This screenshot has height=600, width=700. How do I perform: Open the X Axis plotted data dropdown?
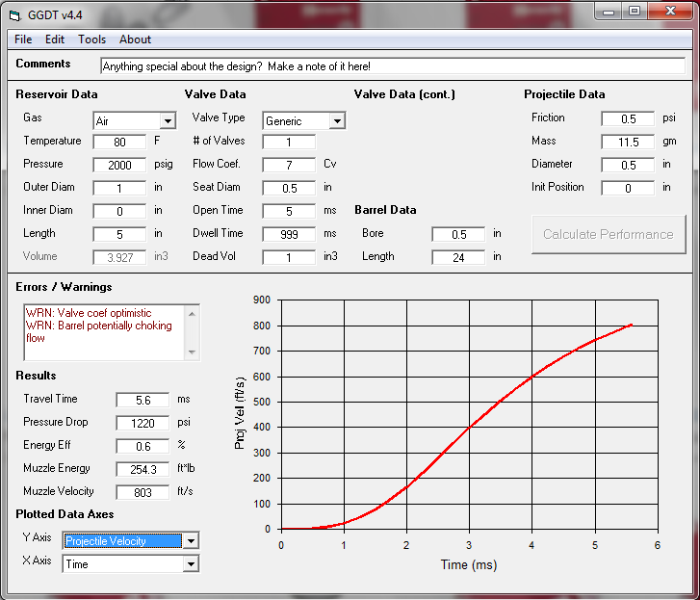(x=191, y=564)
